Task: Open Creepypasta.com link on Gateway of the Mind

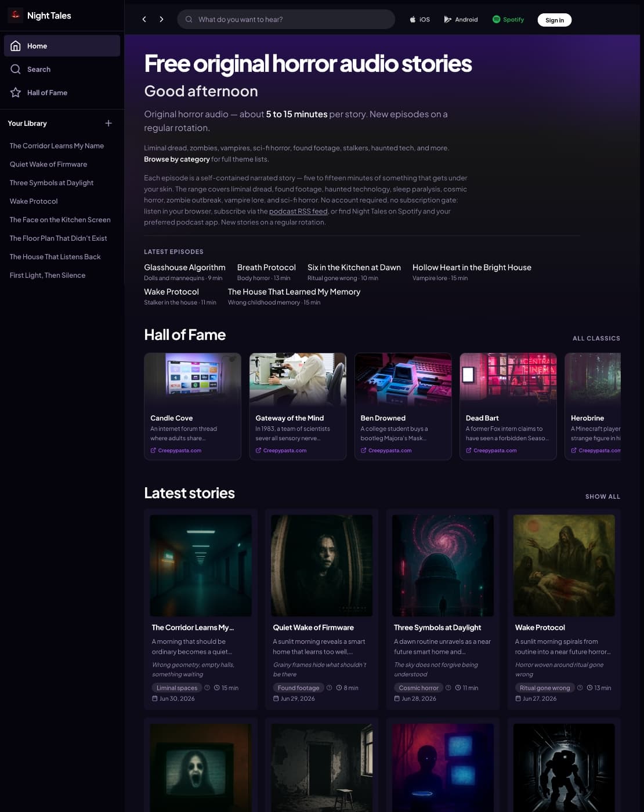Action: coord(281,450)
